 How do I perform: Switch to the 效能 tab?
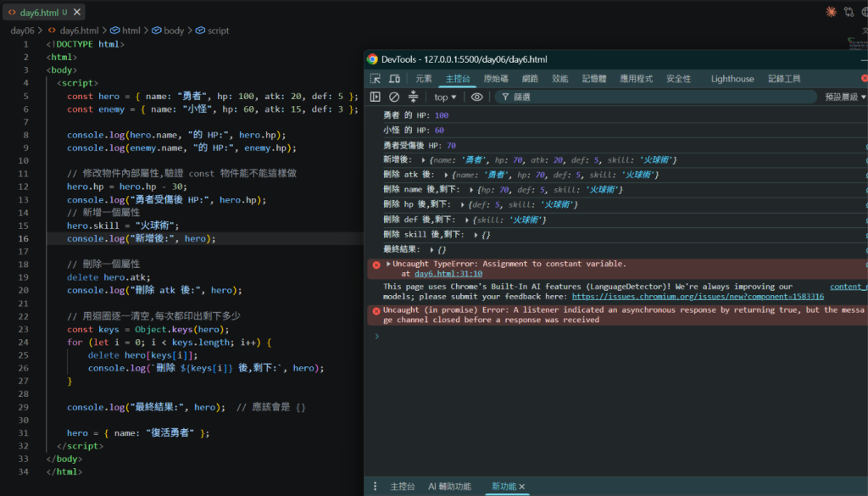pyautogui.click(x=559, y=79)
